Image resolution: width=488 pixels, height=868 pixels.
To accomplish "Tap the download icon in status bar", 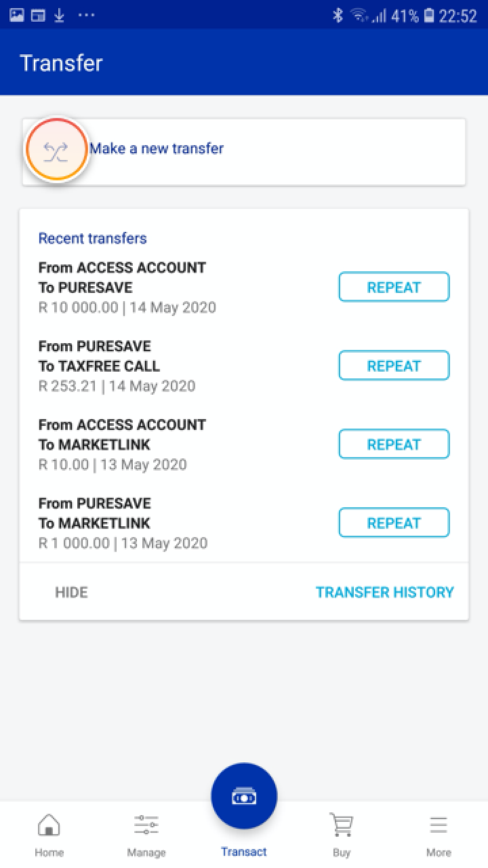I will [x=59, y=16].
